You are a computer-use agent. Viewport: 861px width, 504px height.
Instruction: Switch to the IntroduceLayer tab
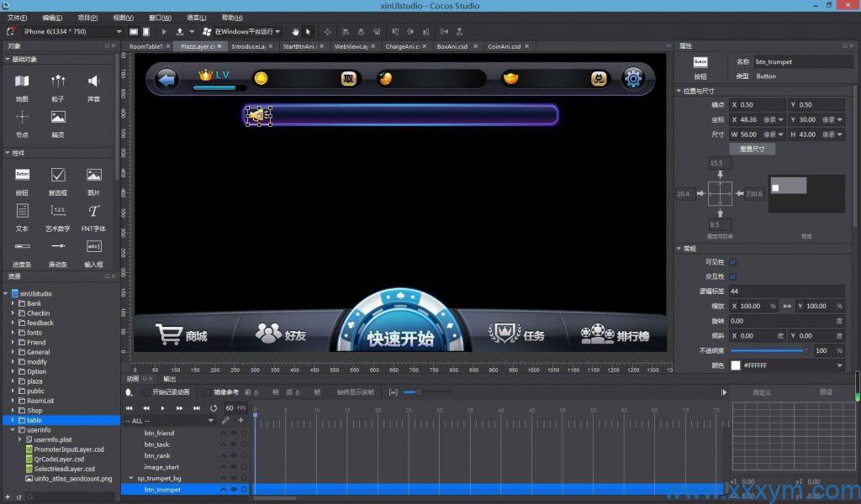pyautogui.click(x=249, y=47)
